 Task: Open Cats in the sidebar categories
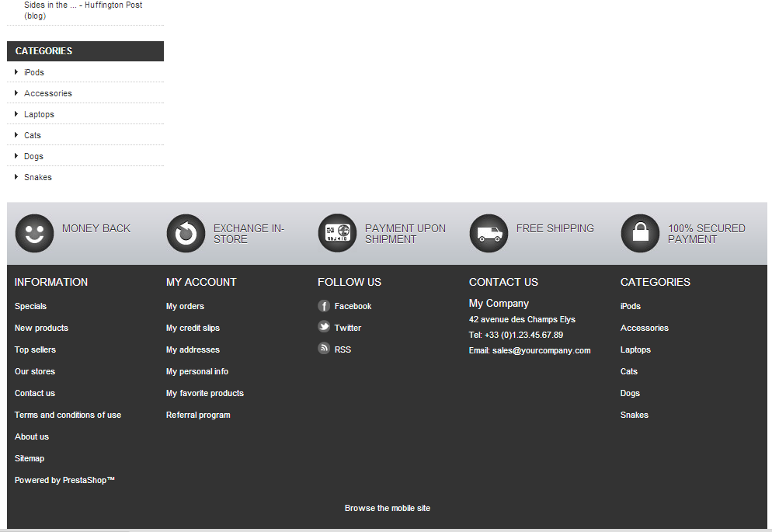point(33,135)
